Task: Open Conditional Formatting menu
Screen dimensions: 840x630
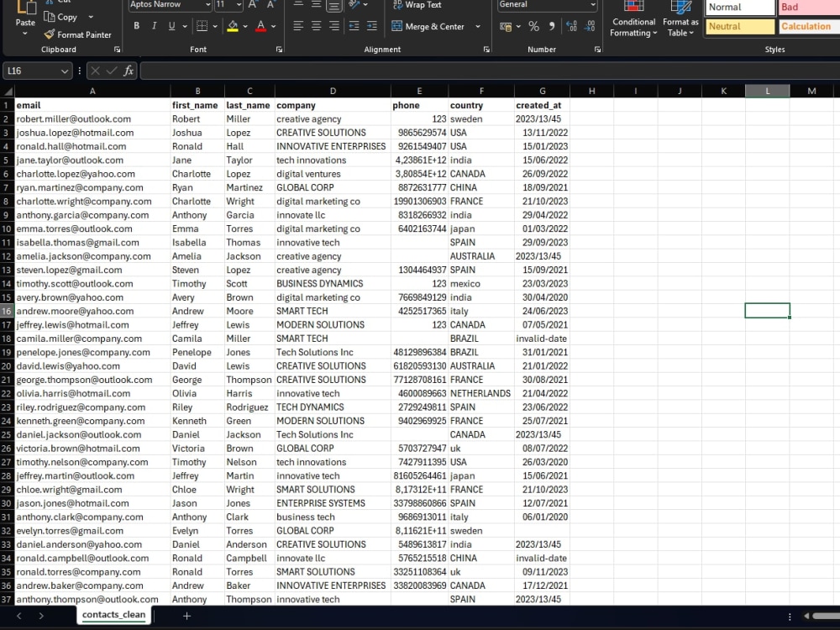Action: pos(633,19)
